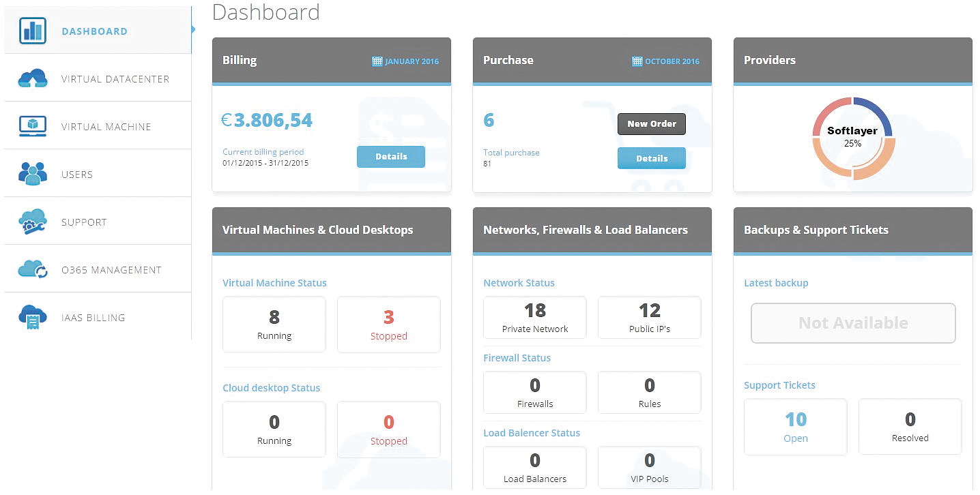
Task: Click the calendar icon beside October 2016
Action: (637, 61)
